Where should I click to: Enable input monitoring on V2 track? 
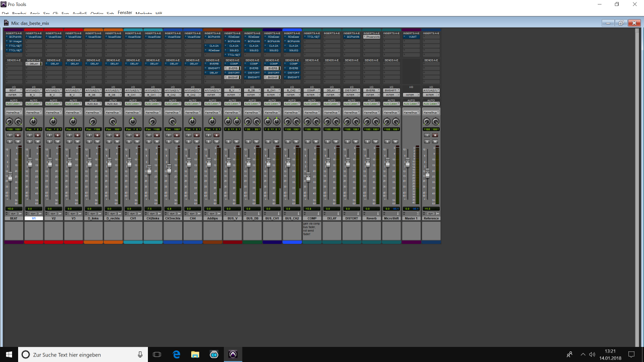(49, 135)
